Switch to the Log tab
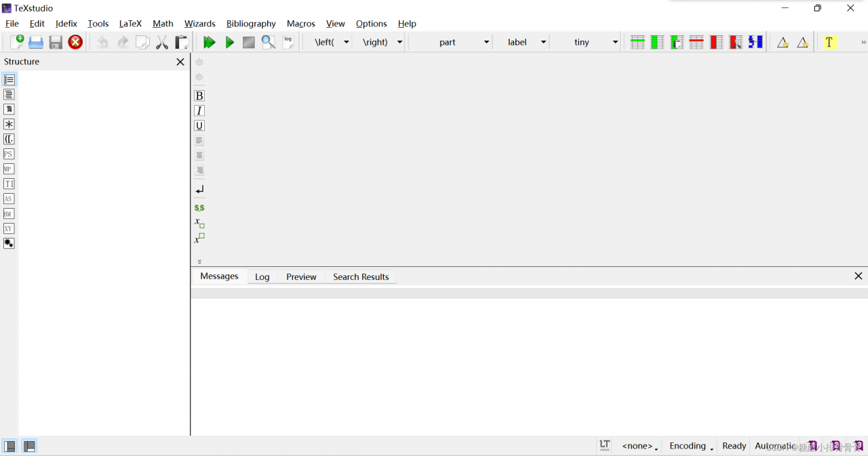Screen dimensions: 868x456 pyautogui.click(x=262, y=276)
